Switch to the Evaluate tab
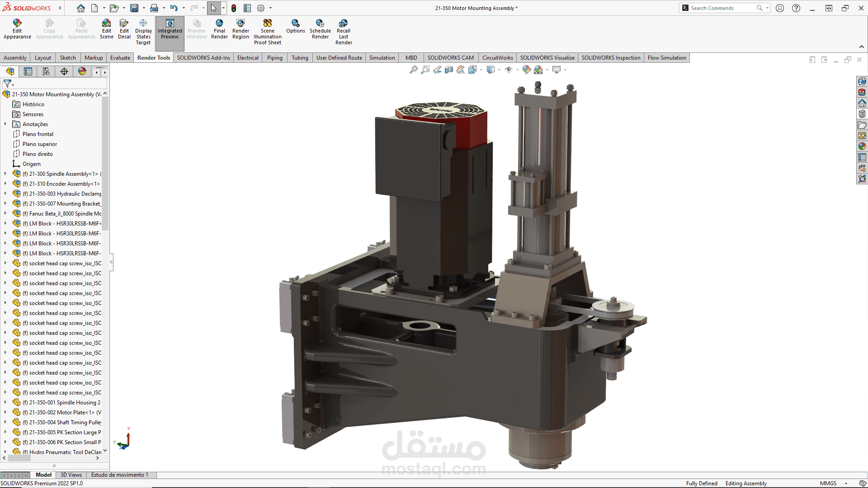Screen dimensions: 868x488 [120, 58]
